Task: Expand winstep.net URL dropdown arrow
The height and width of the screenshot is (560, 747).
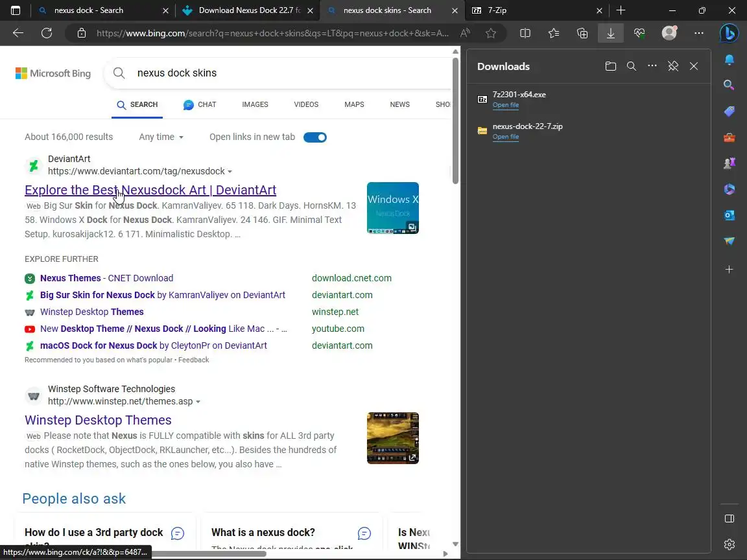Action: [198, 401]
